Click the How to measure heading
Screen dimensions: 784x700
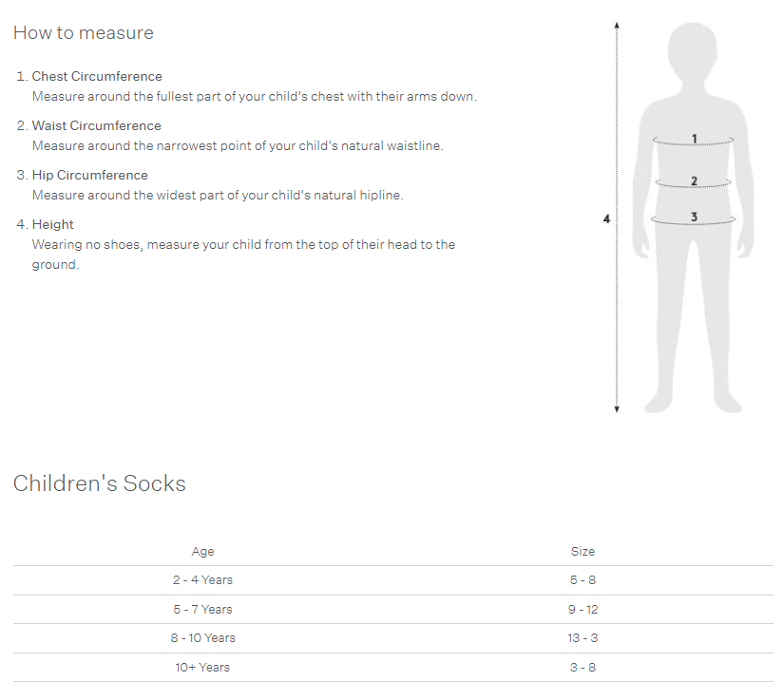tap(84, 33)
